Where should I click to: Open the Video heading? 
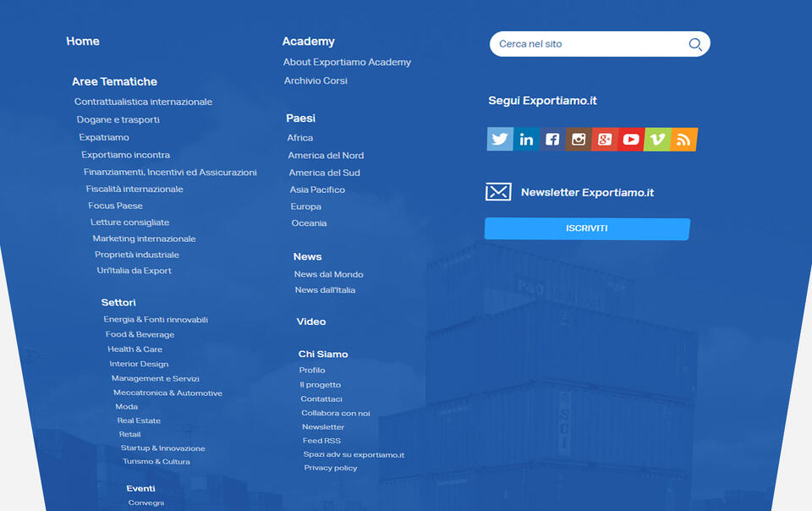[x=311, y=321]
